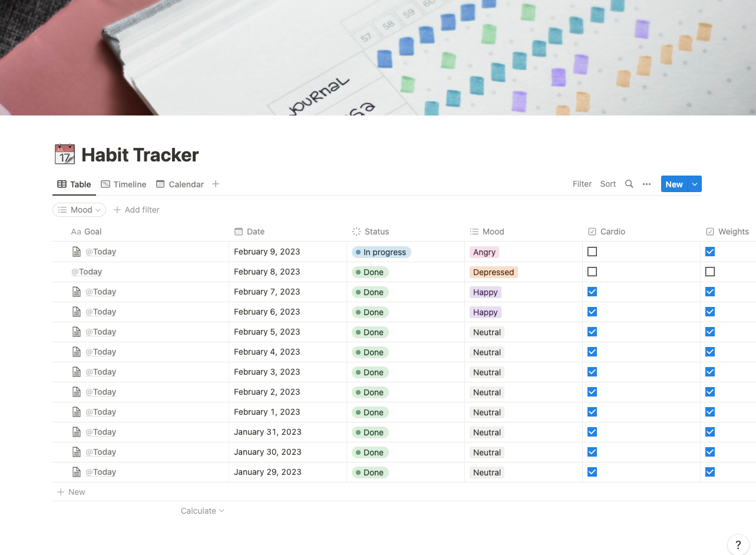This screenshot has width=756, height=555.
Task: Switch to the Timeline view tab
Action: click(x=124, y=184)
